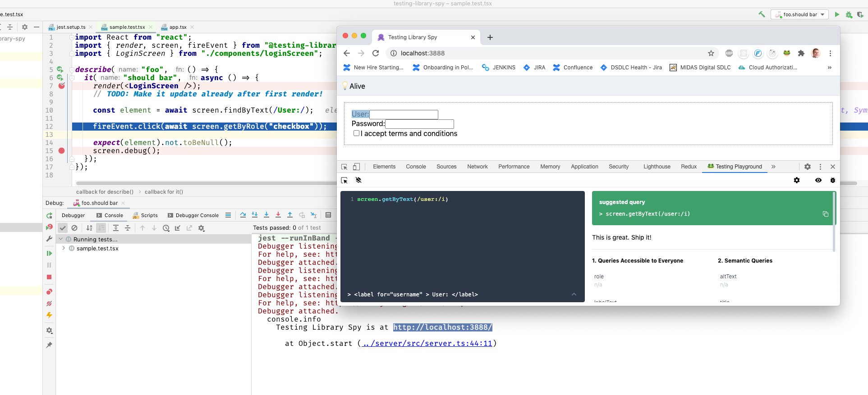Image resolution: width=868 pixels, height=395 pixels.
Task: Open the Lighthouse tab in DevTools
Action: click(657, 167)
